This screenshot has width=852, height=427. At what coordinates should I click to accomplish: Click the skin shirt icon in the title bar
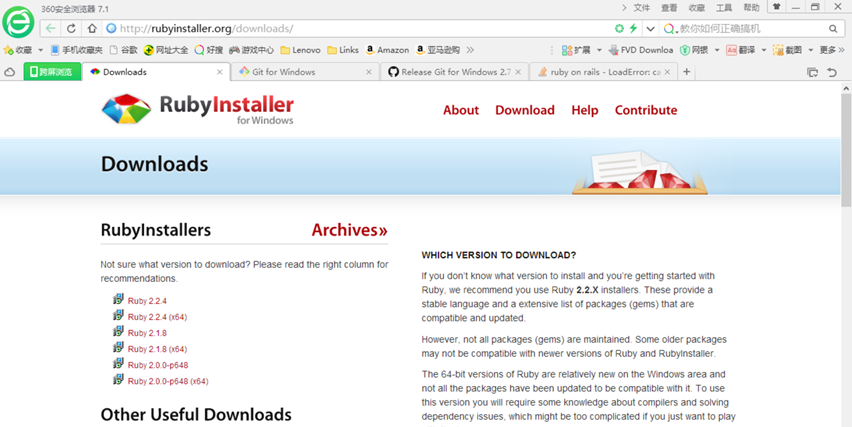[777, 7]
